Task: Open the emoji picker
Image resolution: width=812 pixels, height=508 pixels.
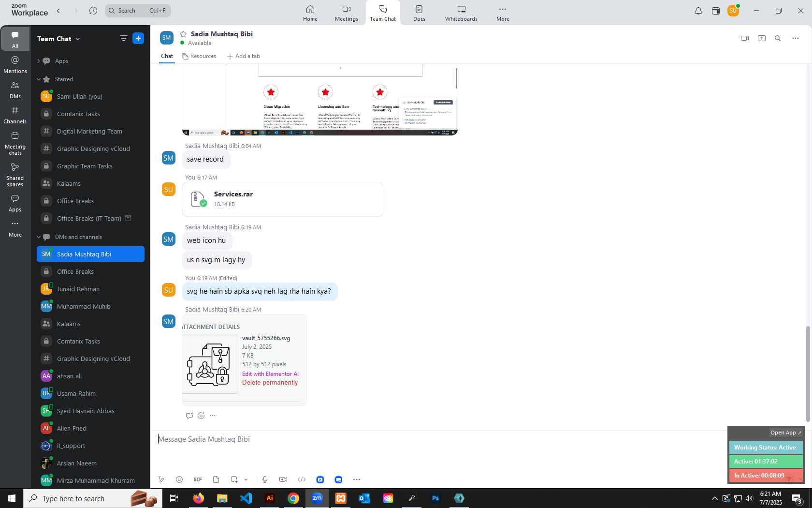Action: click(x=179, y=479)
